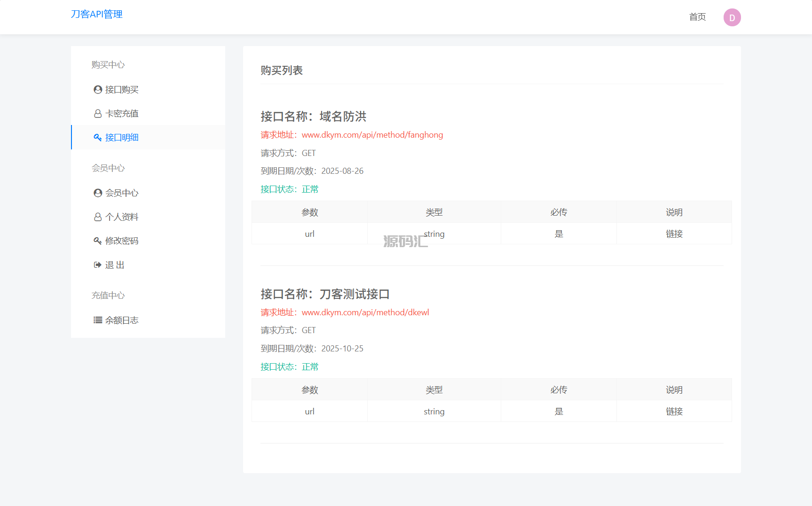The width and height of the screenshot is (812, 506).
Task: Click 接口状态：正常 under 刀客测试接口
Action: coord(290,367)
